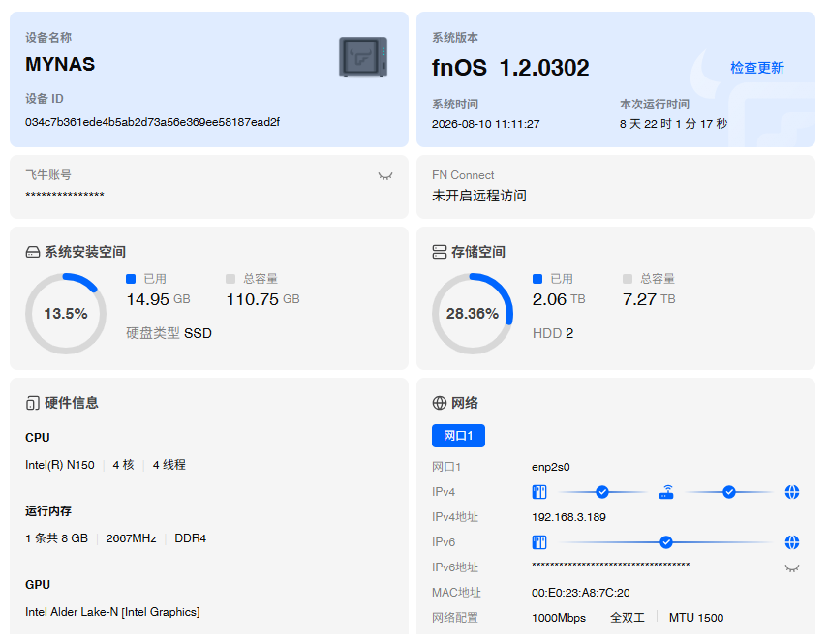Click the uptime value 8 天 22 时 1 分 17 秒
The image size is (828, 644).
673,124
